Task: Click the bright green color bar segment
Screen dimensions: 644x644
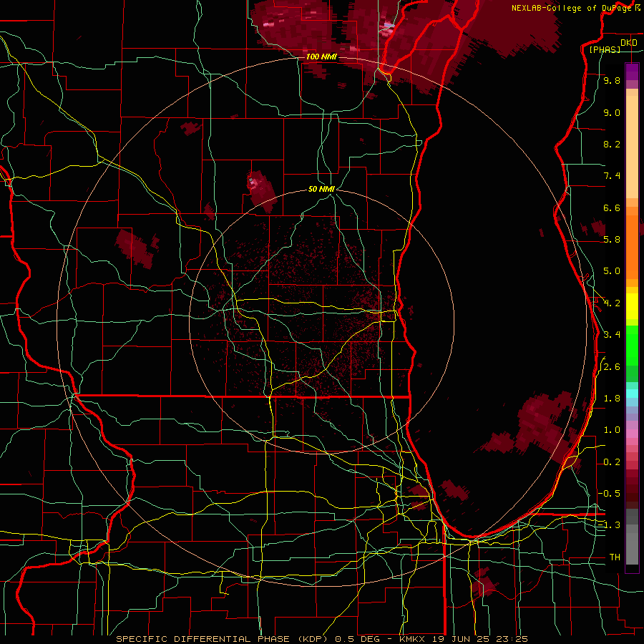Action: pos(632,346)
